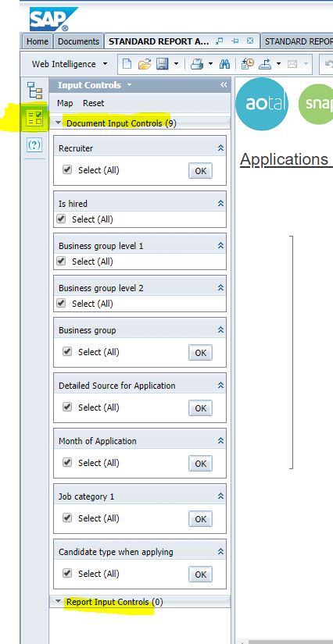The height and width of the screenshot is (644, 333).
Task: Toggle Select (All) checkbox under Recruiter
Action: point(67,169)
